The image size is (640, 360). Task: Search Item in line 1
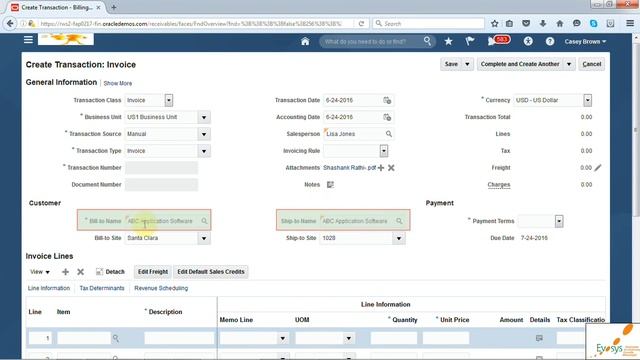point(116,338)
